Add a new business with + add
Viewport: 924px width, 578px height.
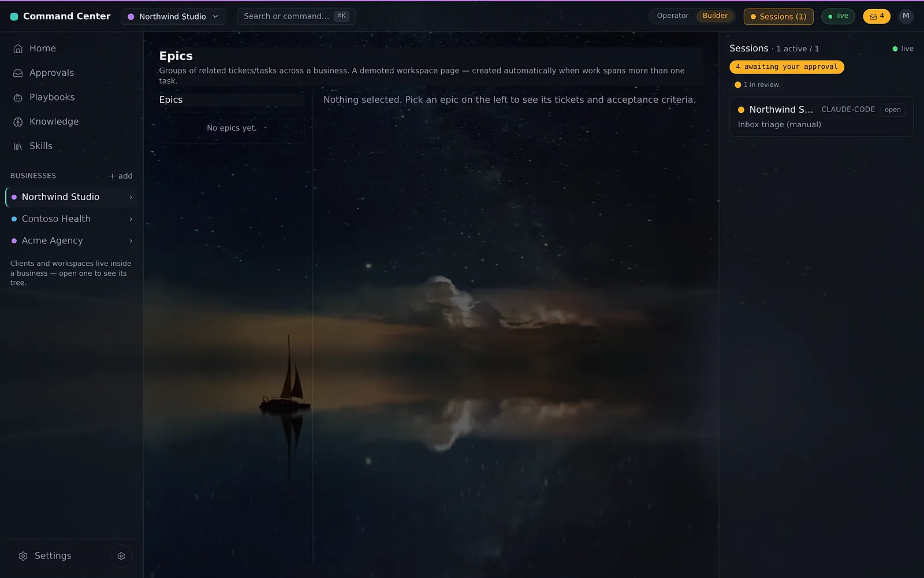[121, 176]
